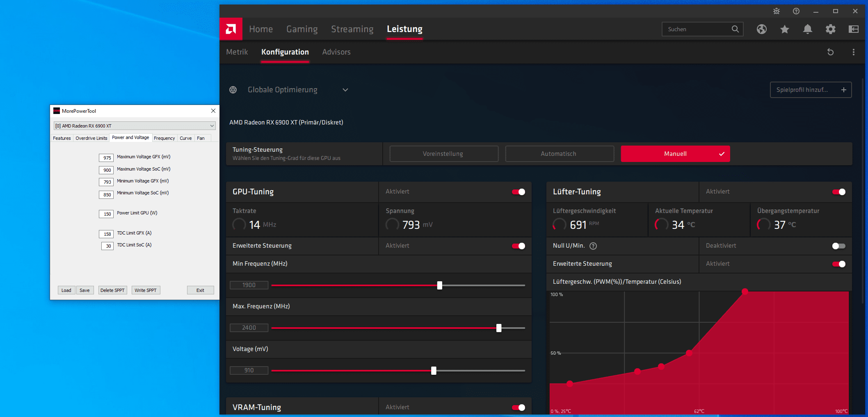This screenshot has height=417, width=868.
Task: Switch to Features tab in MorePowerTool
Action: click(x=62, y=138)
